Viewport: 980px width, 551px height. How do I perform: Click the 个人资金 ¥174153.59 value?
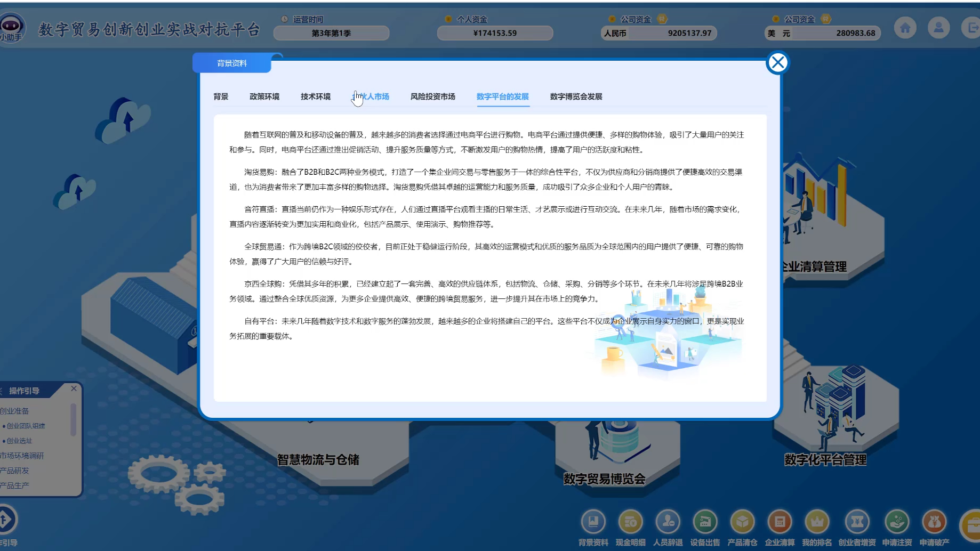tap(495, 33)
